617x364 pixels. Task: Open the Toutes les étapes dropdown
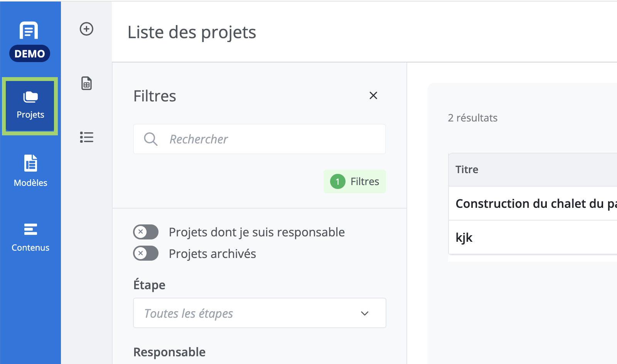(260, 313)
